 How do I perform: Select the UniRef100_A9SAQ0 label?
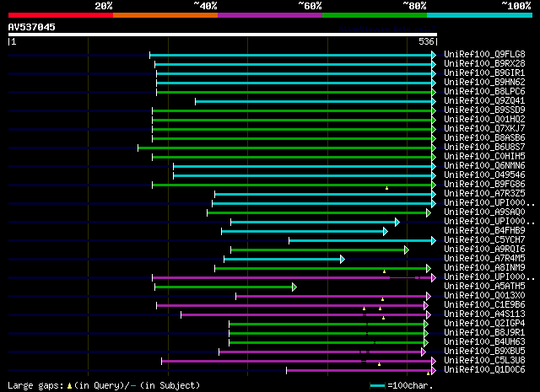484,212
